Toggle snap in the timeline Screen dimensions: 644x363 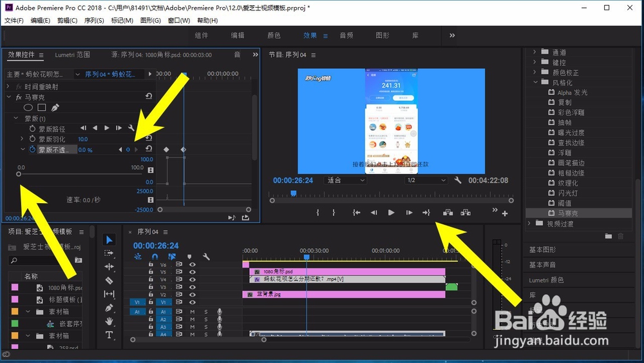click(x=155, y=257)
